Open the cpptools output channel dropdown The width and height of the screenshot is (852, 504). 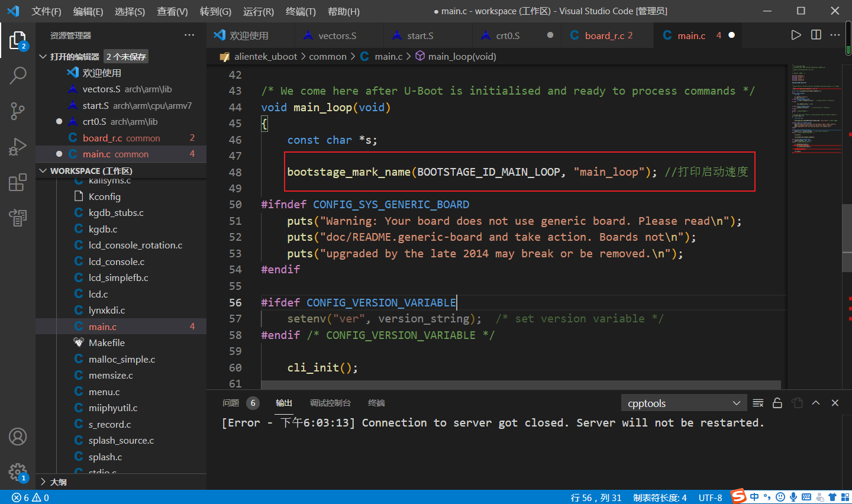[x=684, y=403]
